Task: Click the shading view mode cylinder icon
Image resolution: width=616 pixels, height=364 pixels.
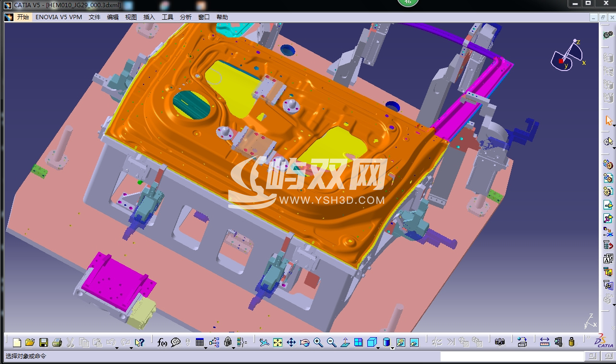Action: point(387,342)
